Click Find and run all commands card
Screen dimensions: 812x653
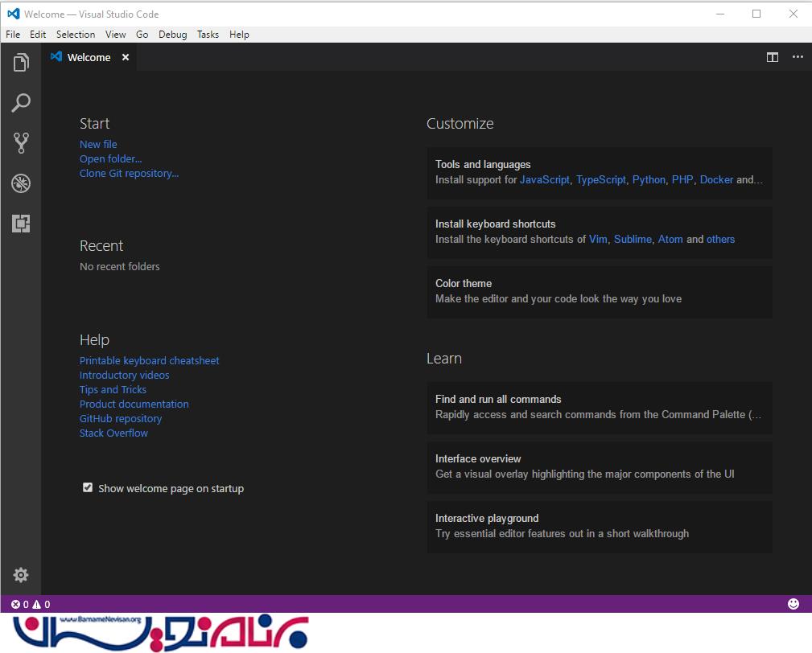tap(600, 407)
